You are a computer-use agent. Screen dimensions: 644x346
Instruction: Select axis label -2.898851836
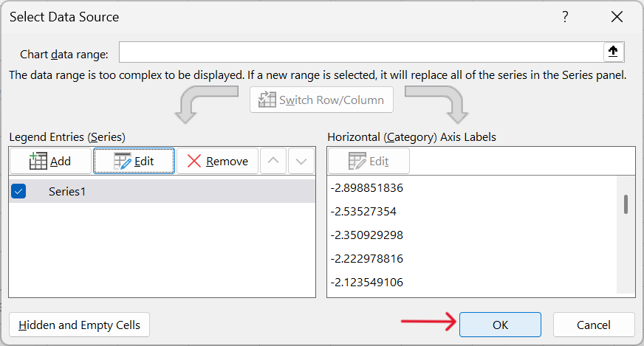coord(367,188)
